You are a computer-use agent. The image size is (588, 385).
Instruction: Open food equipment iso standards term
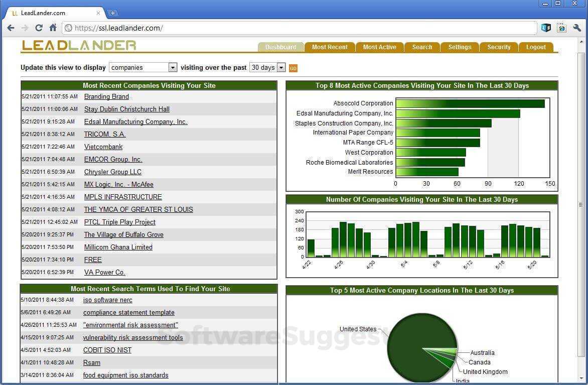click(x=125, y=375)
